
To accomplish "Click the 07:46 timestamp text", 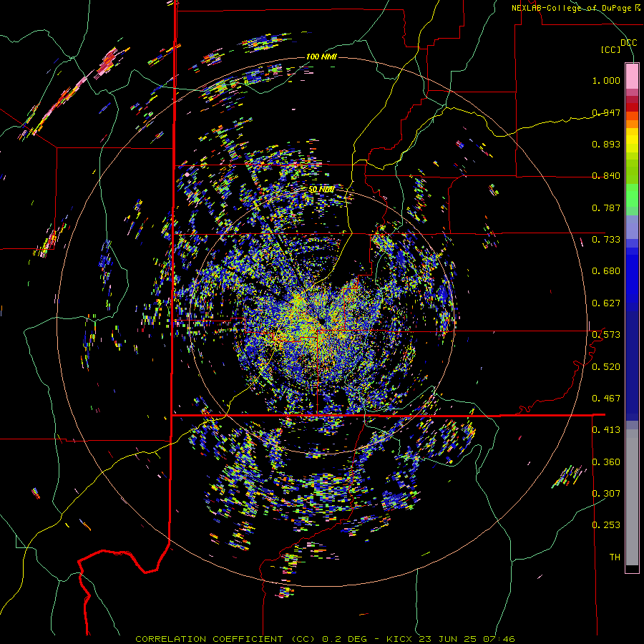I will (499, 639).
